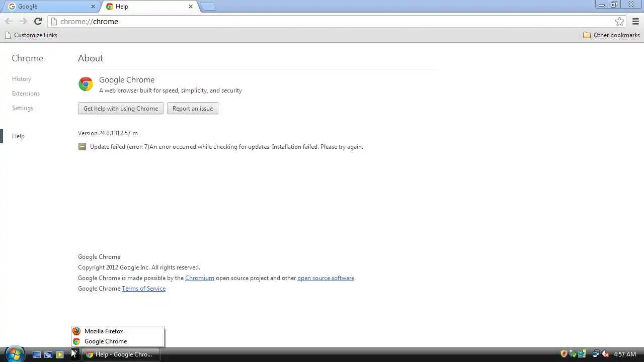Viewport: 644px width, 362px height.
Task: Select the Help tab
Action: click(149, 7)
